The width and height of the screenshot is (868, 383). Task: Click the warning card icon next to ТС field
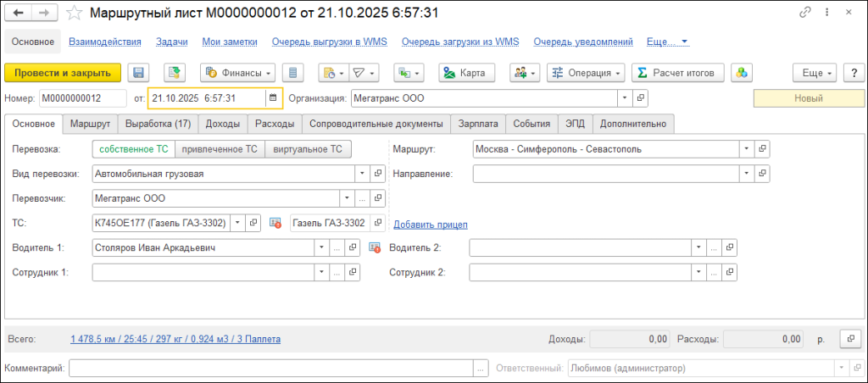point(275,224)
